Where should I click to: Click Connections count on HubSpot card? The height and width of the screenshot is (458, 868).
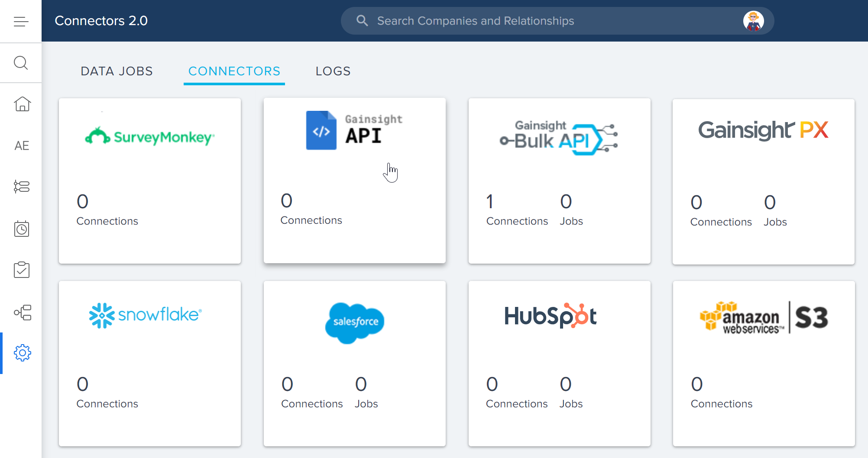pos(517,393)
